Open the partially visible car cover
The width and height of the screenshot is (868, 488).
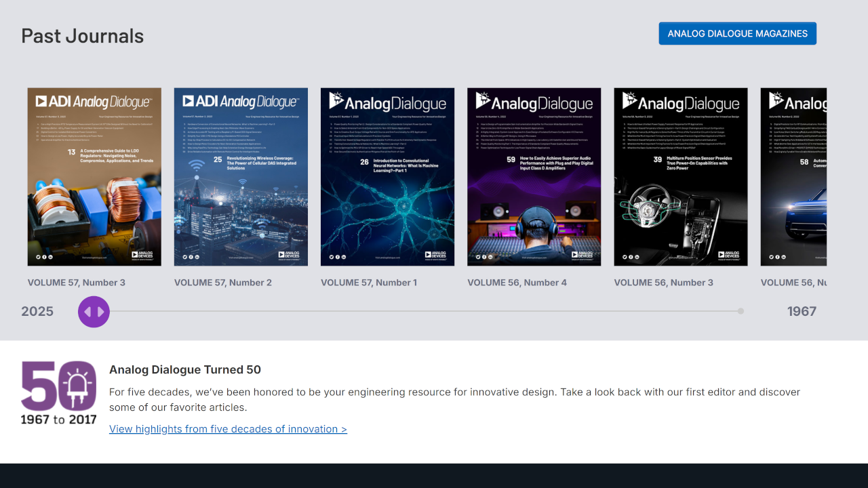coord(793,177)
